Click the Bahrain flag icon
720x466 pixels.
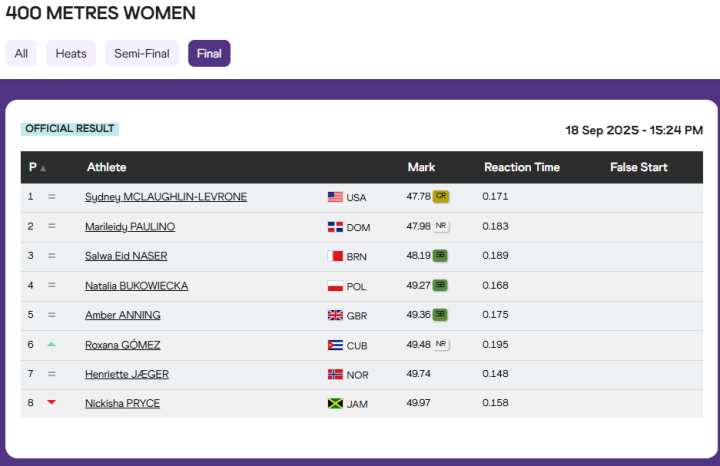point(335,257)
